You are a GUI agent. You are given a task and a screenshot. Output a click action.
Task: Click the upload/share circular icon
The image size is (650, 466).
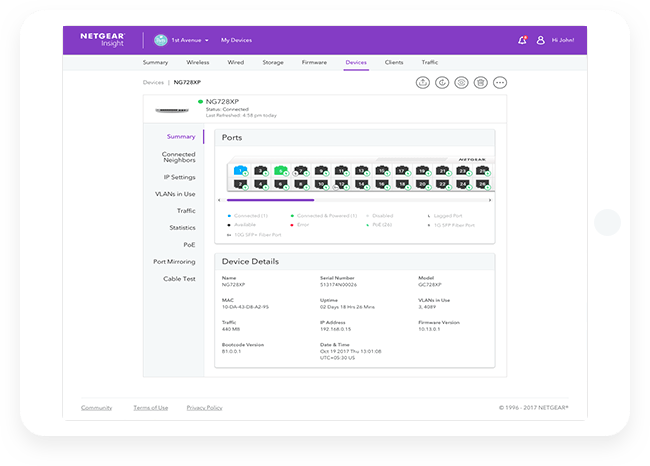pyautogui.click(x=423, y=83)
